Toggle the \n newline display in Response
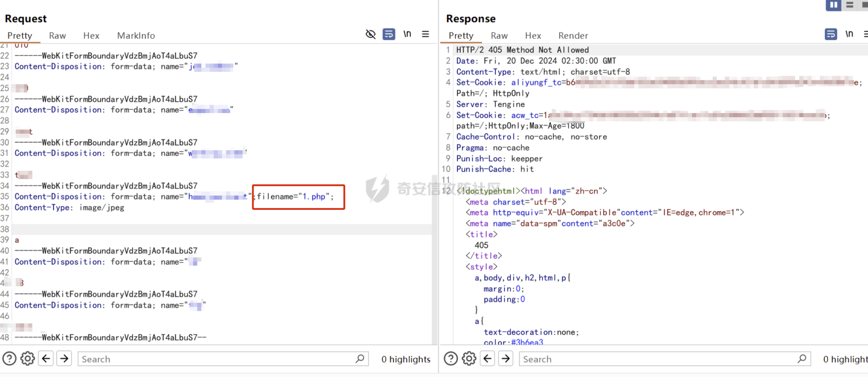Image resolution: width=868 pixels, height=377 pixels. click(849, 34)
